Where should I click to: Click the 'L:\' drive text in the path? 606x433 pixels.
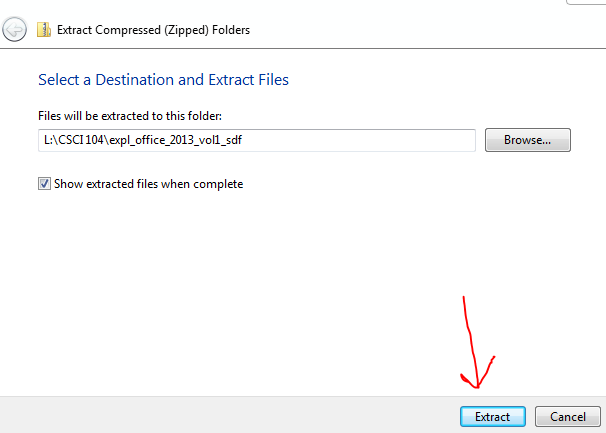click(48, 140)
